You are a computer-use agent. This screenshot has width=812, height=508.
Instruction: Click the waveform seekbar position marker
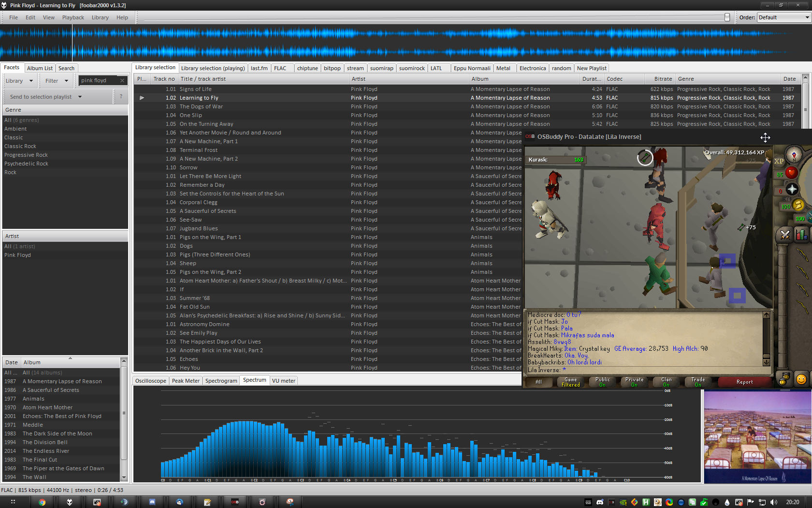[72, 43]
